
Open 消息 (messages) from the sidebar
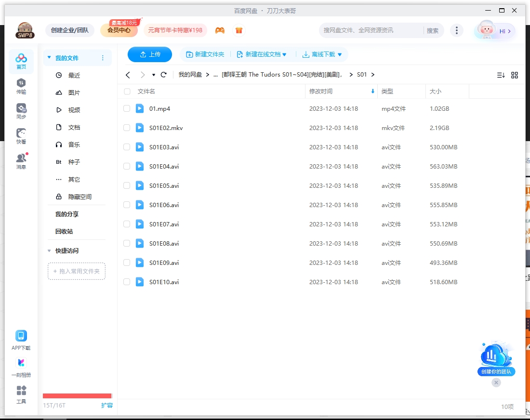point(21,158)
